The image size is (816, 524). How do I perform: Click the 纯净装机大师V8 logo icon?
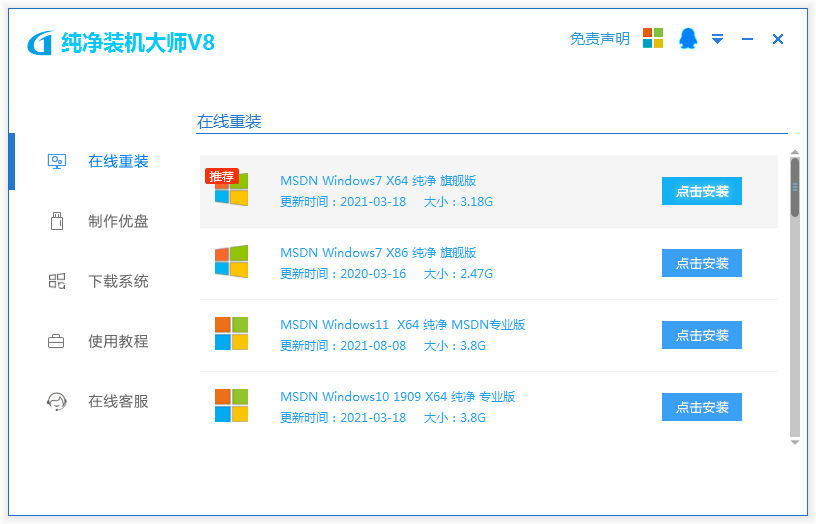41,43
